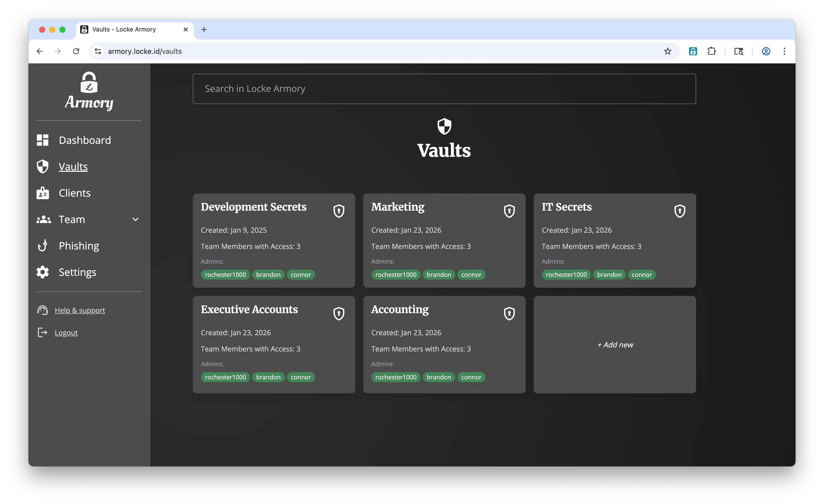Click the + Add new vault card
The image size is (824, 504).
(x=615, y=345)
